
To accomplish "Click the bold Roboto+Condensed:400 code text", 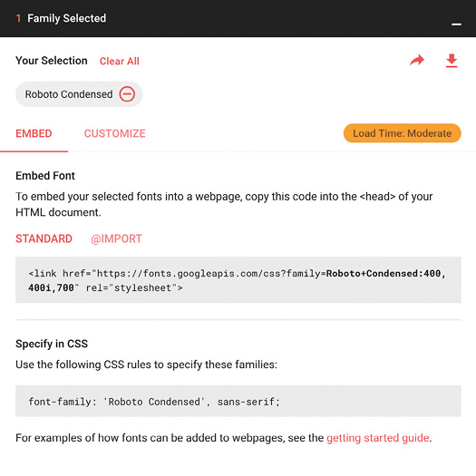I will coord(385,273).
